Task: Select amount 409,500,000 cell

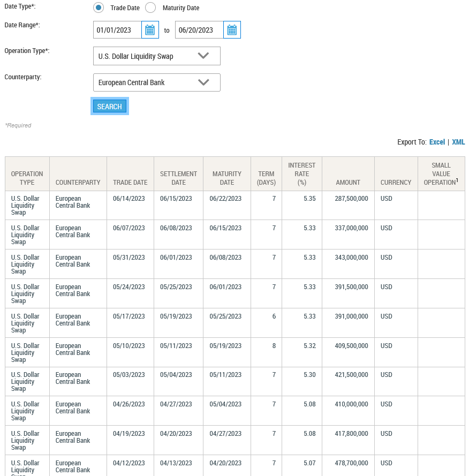Action: 348,352
